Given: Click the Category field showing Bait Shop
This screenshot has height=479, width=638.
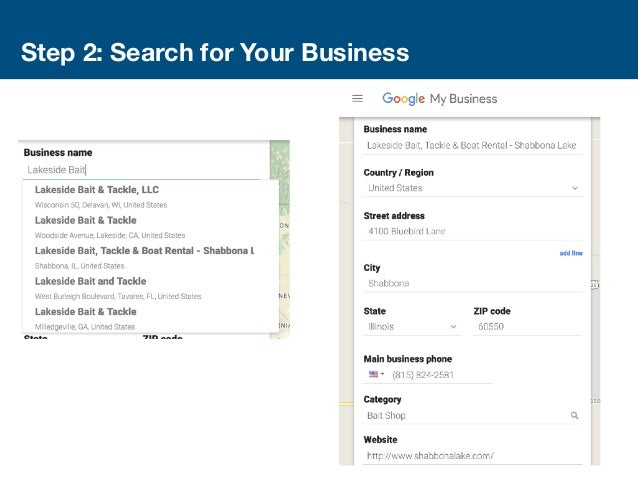Looking at the screenshot, I should tap(462, 415).
